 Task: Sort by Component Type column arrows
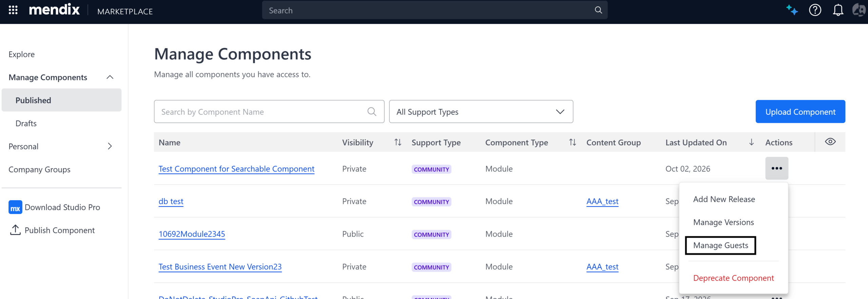point(572,143)
